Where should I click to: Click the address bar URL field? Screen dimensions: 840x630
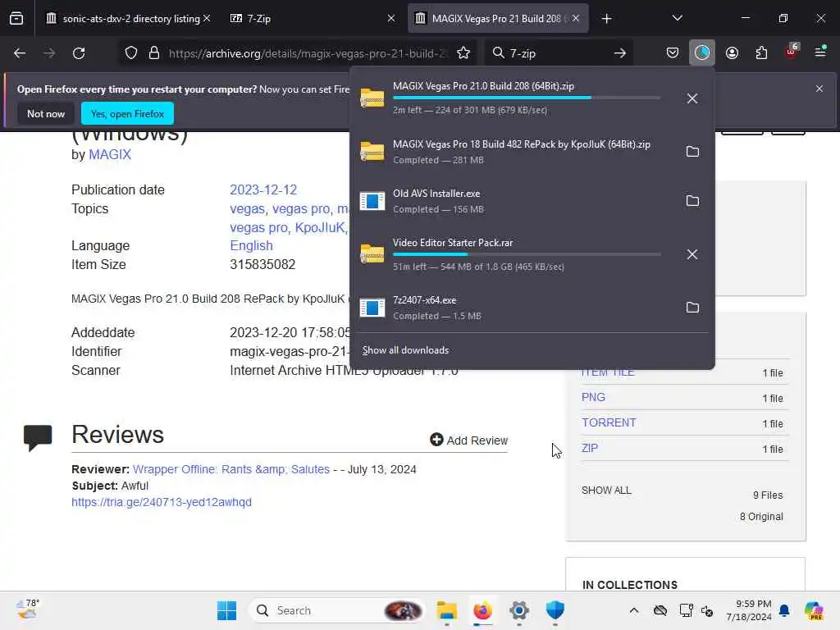(x=307, y=53)
